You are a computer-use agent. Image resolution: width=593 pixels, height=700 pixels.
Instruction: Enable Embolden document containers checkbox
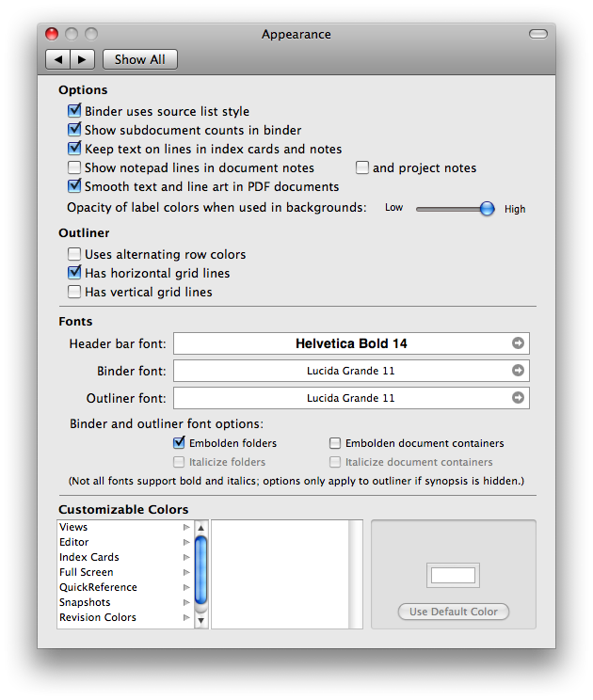click(x=335, y=443)
